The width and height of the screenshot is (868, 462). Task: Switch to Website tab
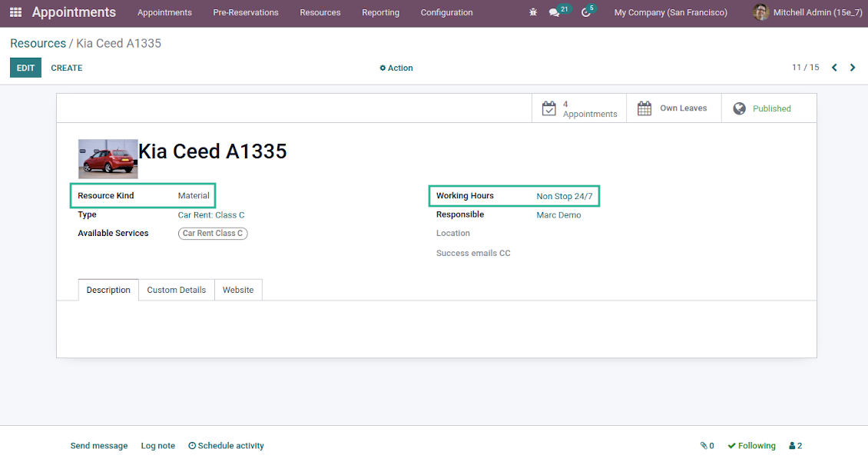(x=238, y=290)
